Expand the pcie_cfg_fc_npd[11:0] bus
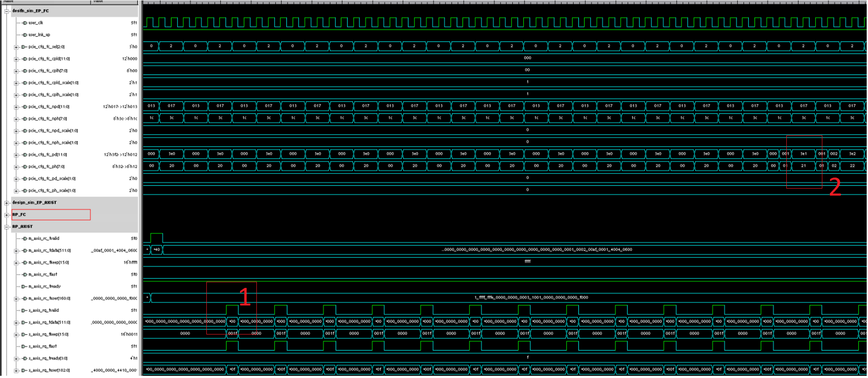The width and height of the screenshot is (868, 378). click(16, 107)
